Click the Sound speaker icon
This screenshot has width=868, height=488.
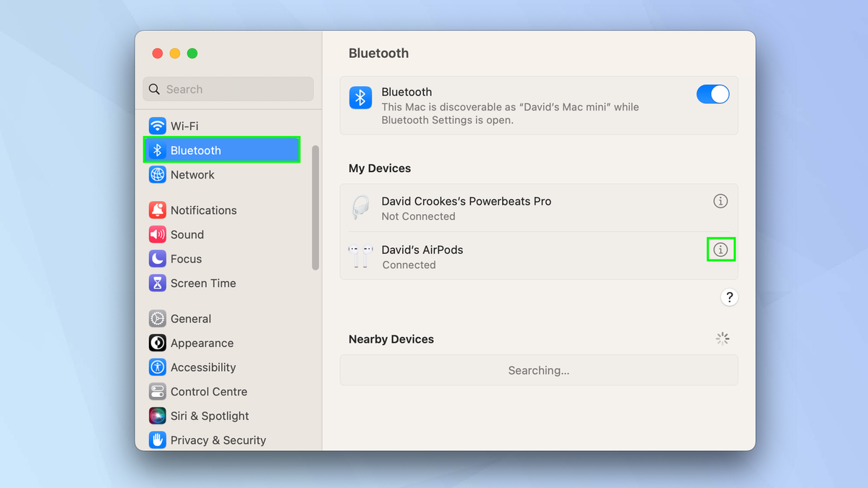click(158, 234)
